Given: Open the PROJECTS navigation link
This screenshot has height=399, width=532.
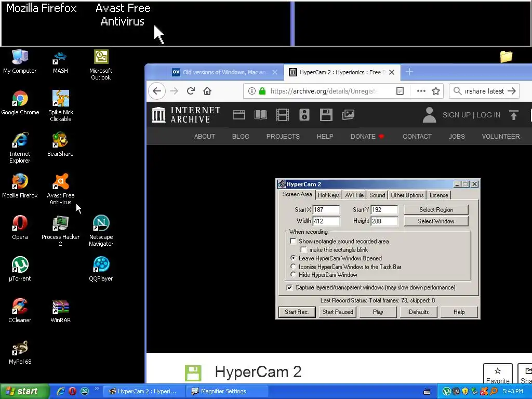Looking at the screenshot, I should 283,137.
